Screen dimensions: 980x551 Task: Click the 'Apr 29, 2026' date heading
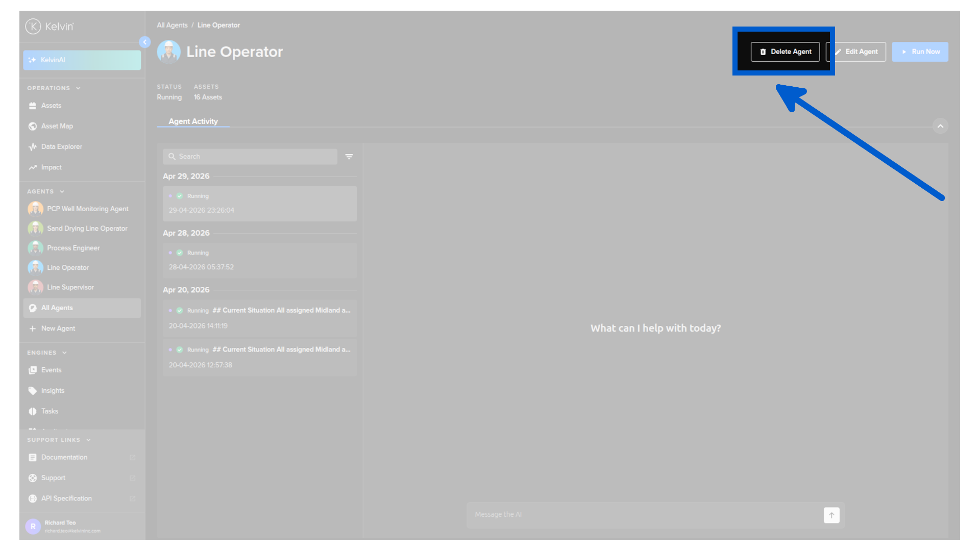pyautogui.click(x=186, y=177)
